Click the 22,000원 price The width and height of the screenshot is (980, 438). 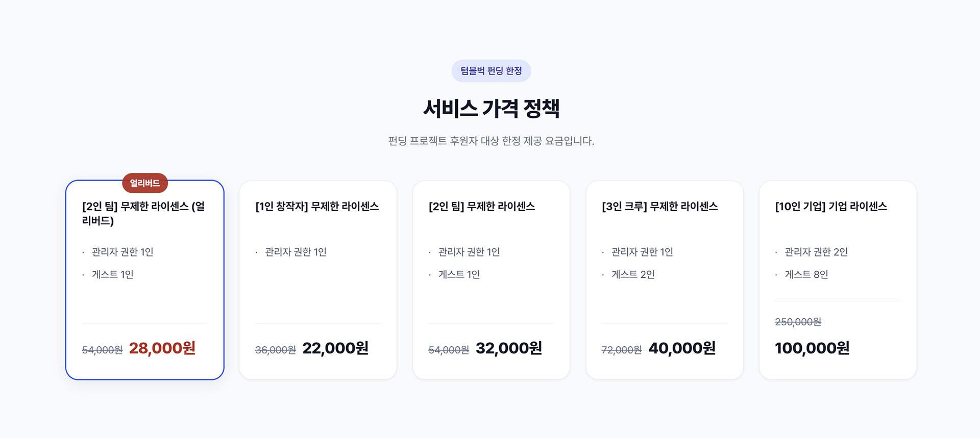(x=335, y=348)
